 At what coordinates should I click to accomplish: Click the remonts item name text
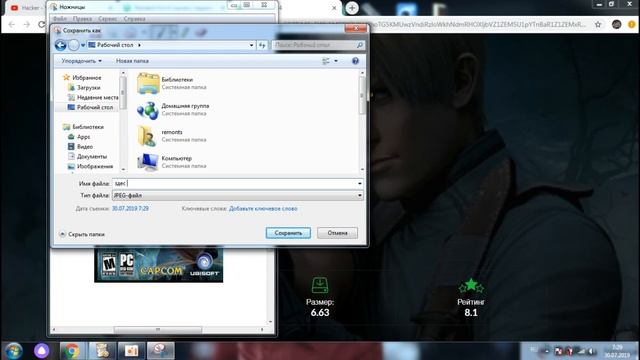pyautogui.click(x=172, y=132)
